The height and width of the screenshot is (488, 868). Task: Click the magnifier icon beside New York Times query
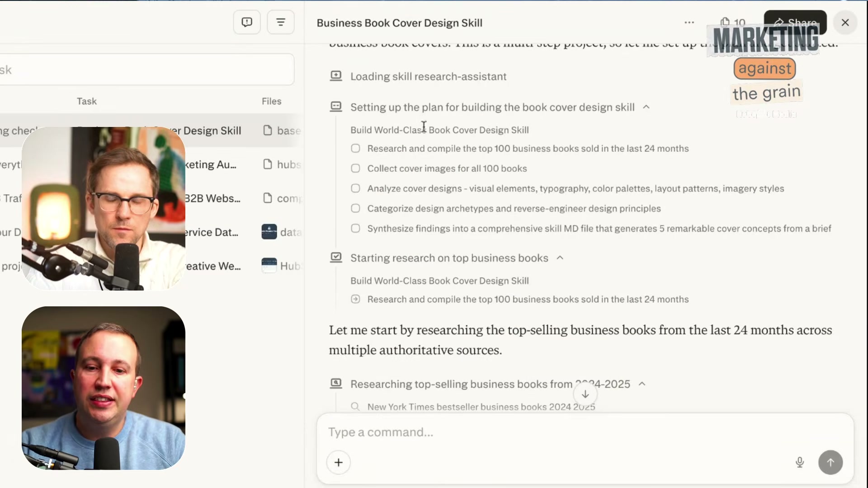pos(355,407)
